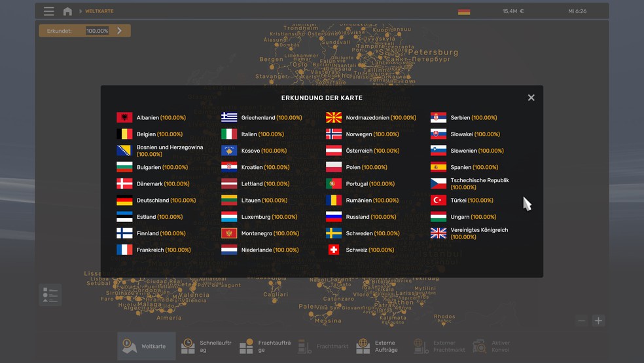
Task: Click the Spanien flag icon
Action: [438, 167]
